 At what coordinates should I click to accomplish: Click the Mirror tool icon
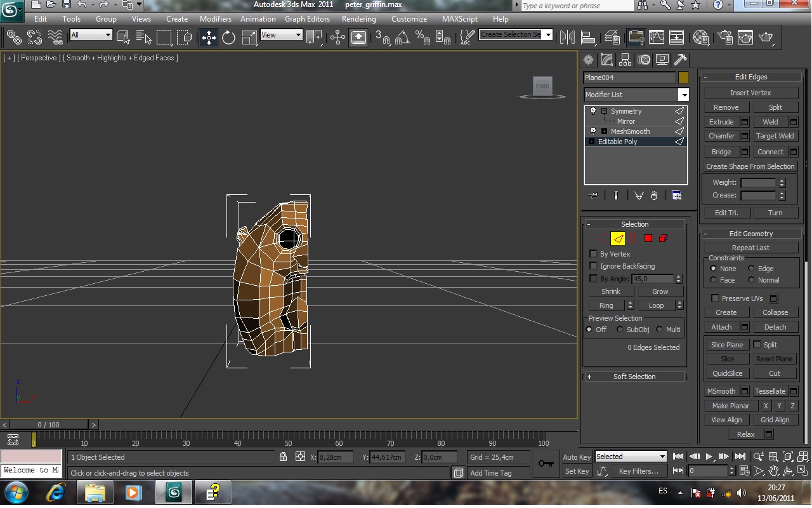(567, 37)
